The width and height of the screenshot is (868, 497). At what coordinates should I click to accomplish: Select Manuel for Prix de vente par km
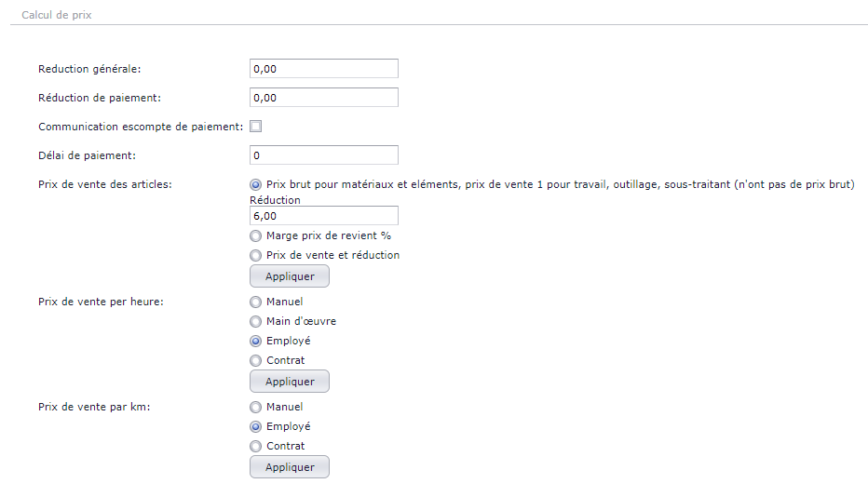click(x=255, y=407)
